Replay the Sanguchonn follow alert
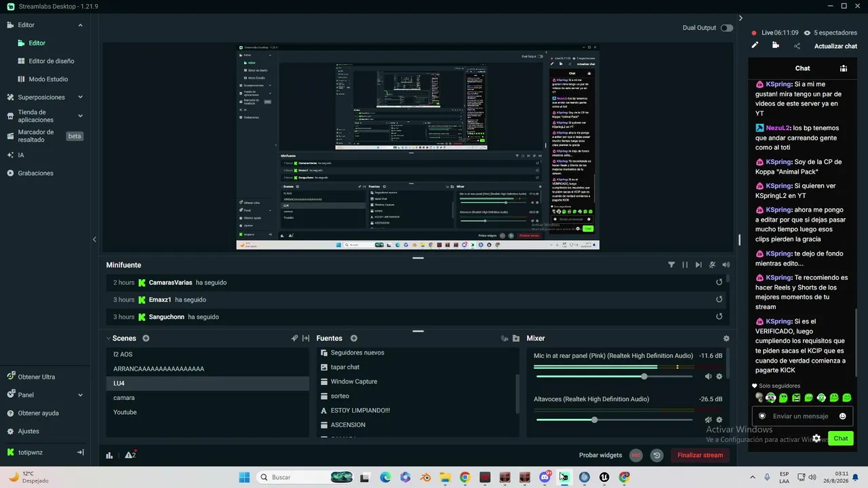The image size is (868, 488). (x=719, y=317)
